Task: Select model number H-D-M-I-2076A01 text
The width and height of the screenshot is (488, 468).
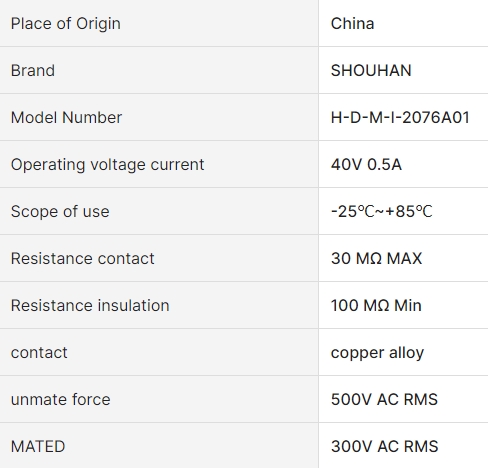Action: click(x=400, y=118)
